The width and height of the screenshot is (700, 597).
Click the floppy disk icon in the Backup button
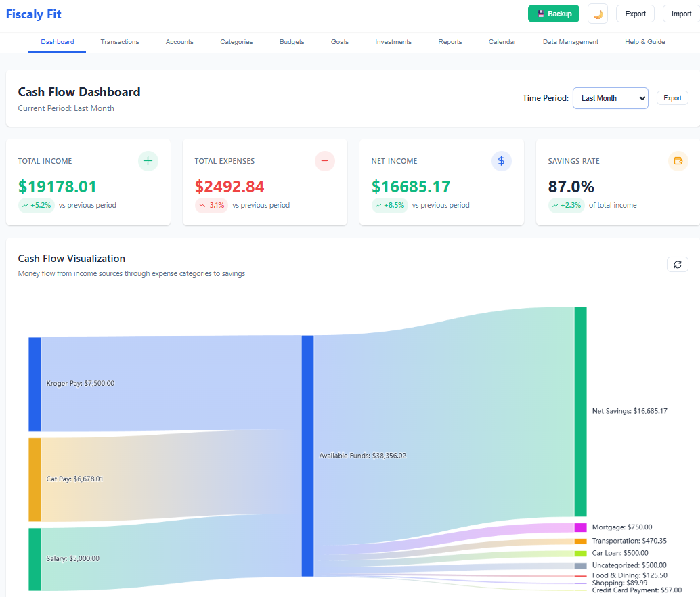click(x=540, y=14)
